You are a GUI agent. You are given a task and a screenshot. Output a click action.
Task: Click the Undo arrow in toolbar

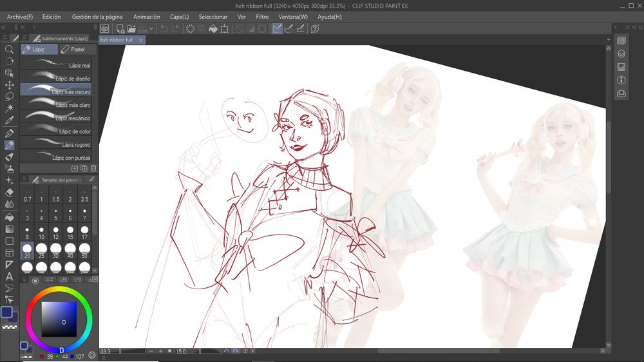pos(164,29)
